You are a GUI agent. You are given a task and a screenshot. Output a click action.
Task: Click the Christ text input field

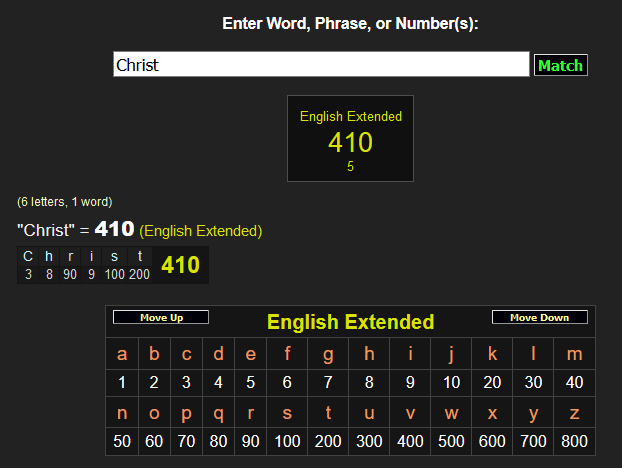coord(321,65)
